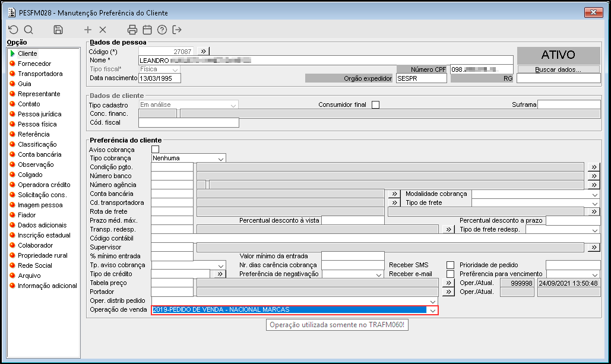Click the Orgão expedidor field SESPR
This screenshot has width=611, height=364.
point(422,78)
